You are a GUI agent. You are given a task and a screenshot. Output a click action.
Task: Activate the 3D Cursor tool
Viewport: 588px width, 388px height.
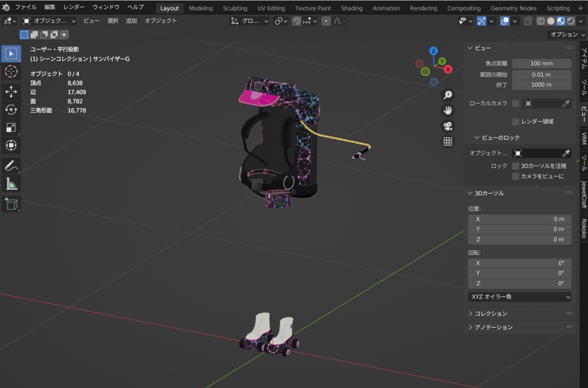(11, 71)
